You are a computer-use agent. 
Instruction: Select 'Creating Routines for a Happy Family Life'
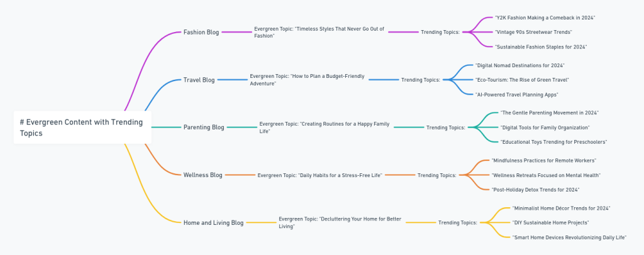tap(325, 127)
